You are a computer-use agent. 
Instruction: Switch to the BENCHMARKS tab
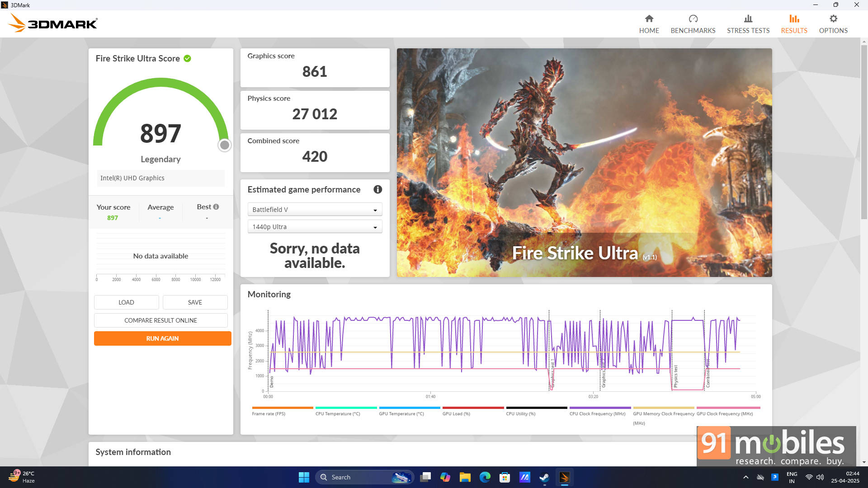pos(693,31)
